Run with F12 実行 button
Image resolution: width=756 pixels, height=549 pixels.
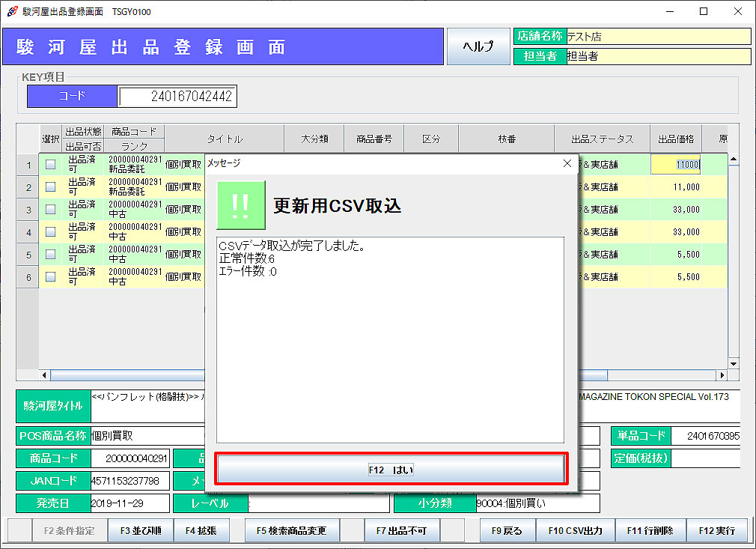tap(716, 530)
